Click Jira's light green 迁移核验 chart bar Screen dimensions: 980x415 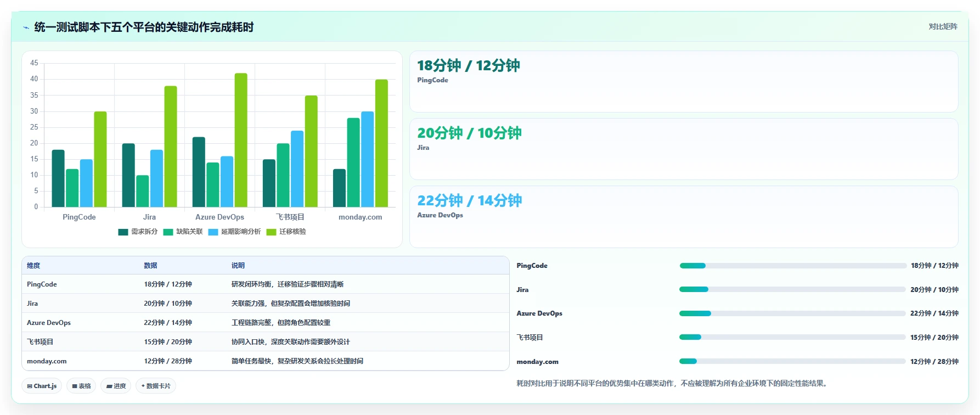click(x=171, y=147)
